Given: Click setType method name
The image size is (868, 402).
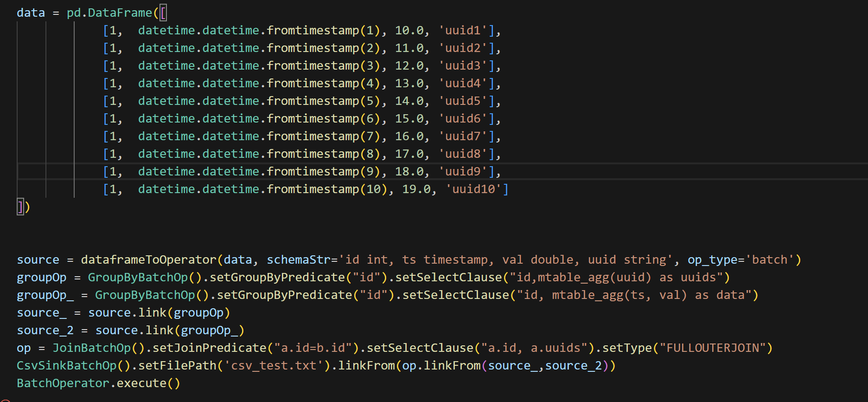Looking at the screenshot, I should coord(627,348).
